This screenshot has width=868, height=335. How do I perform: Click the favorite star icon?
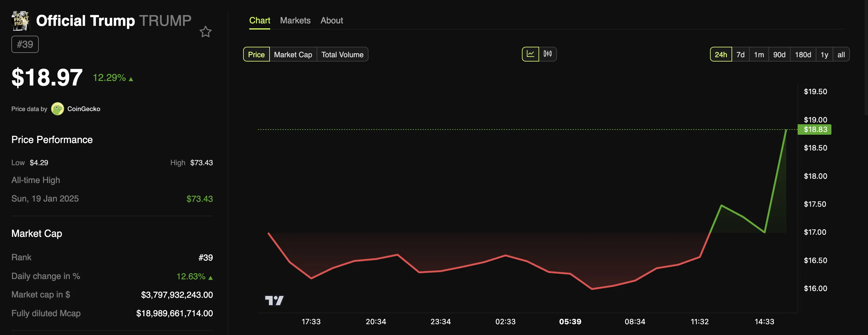click(x=205, y=32)
